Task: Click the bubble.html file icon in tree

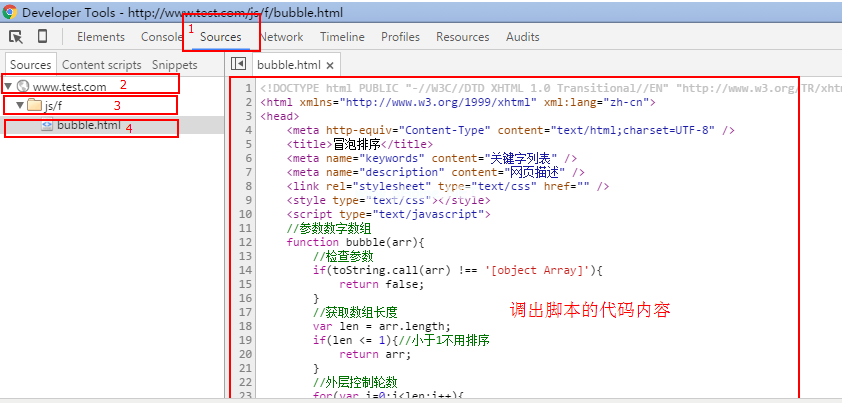Action: coord(47,126)
